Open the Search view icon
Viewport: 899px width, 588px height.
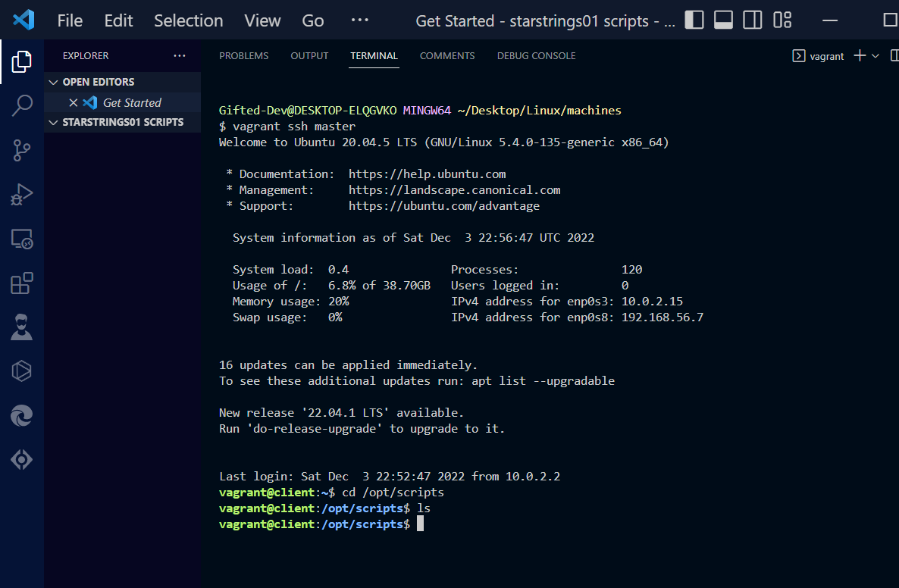click(x=22, y=105)
